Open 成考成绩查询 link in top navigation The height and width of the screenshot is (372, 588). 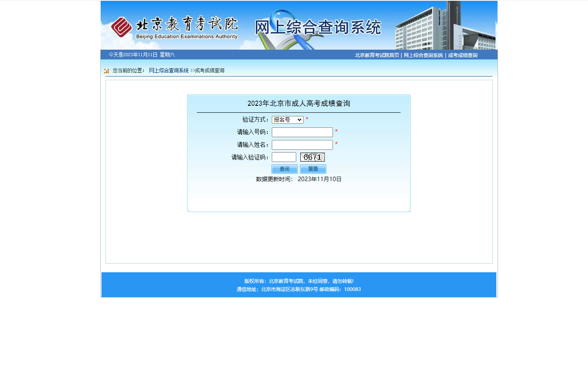coord(462,55)
